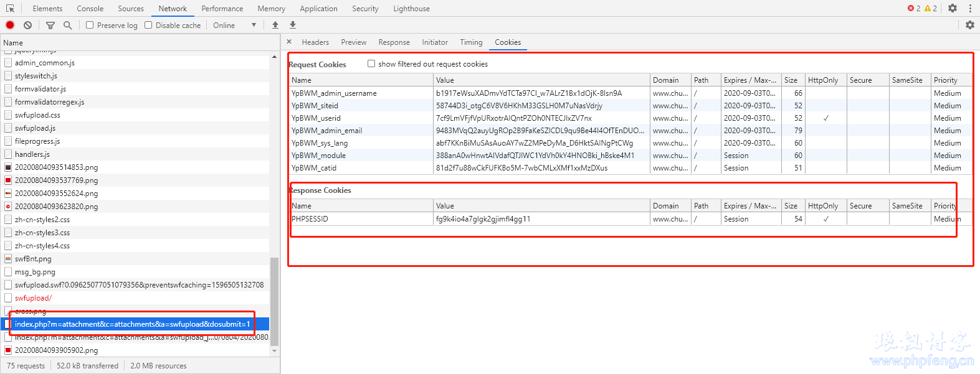Go to the Sources panel tab
980x374 pixels.
click(x=131, y=9)
